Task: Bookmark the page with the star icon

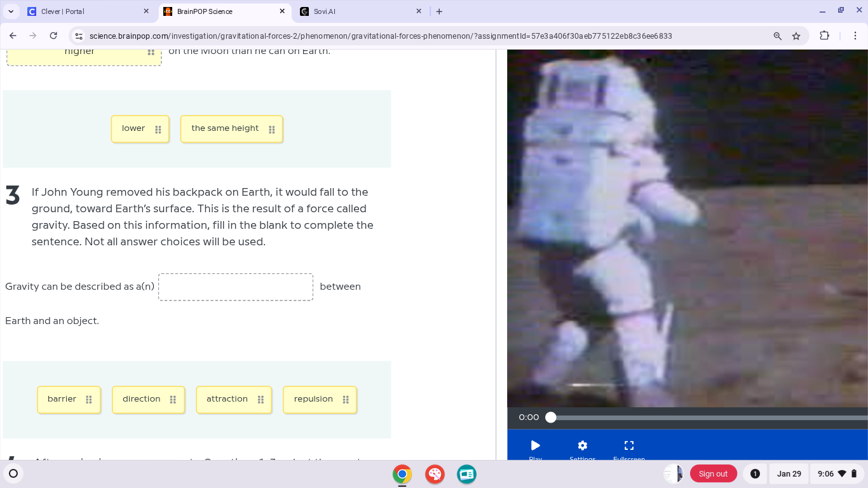Action: (796, 36)
